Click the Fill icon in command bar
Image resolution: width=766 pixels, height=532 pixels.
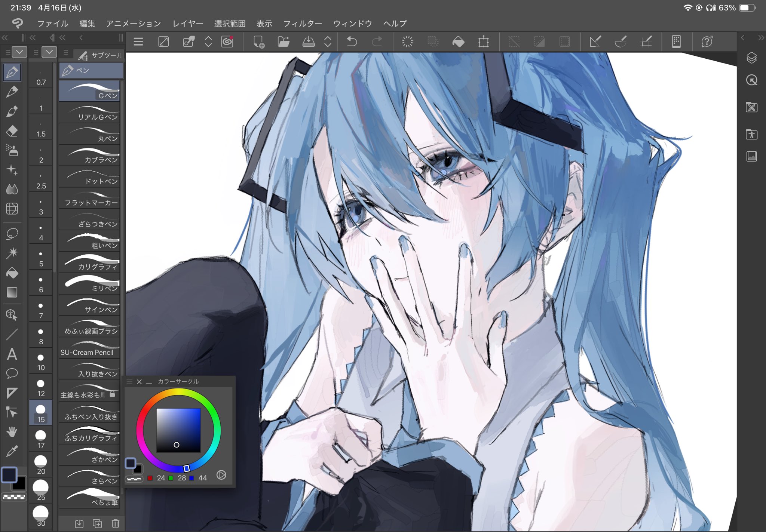[x=458, y=41]
